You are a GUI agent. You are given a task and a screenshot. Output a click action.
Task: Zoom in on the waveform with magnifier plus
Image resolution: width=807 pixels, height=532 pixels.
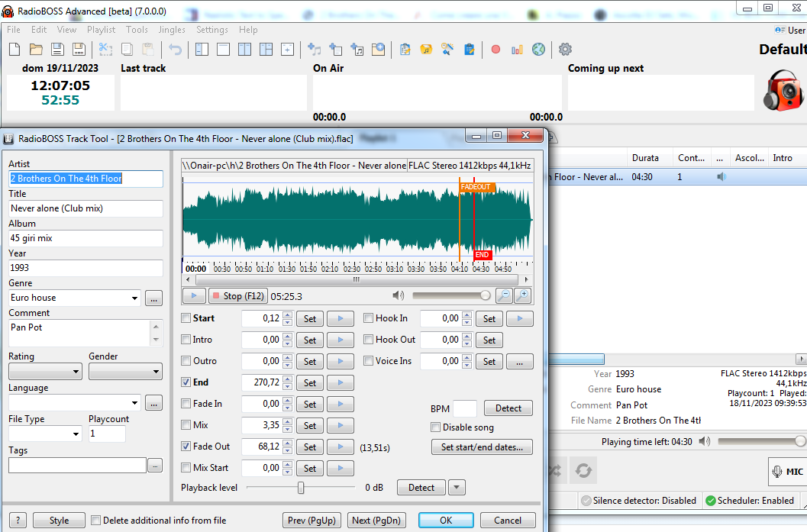522,296
